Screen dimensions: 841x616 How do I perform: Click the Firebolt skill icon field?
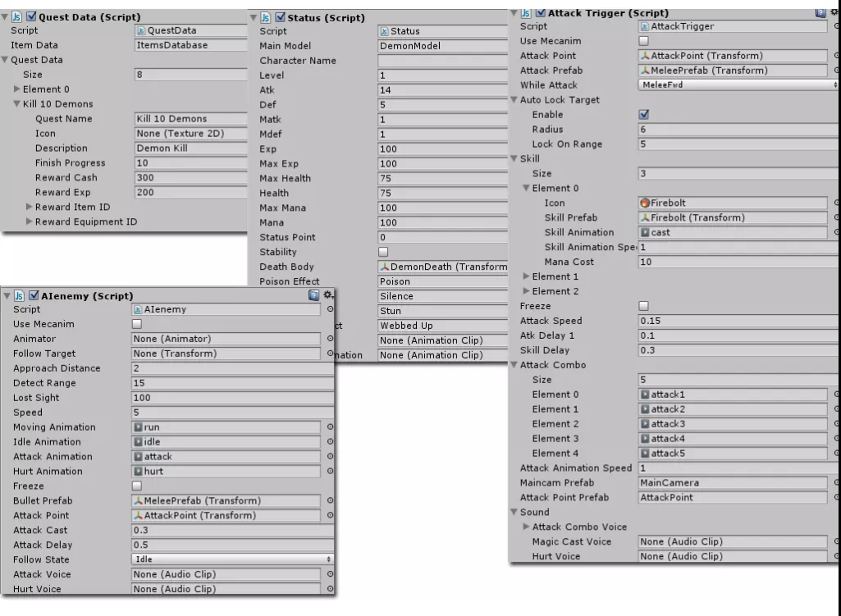tap(733, 203)
